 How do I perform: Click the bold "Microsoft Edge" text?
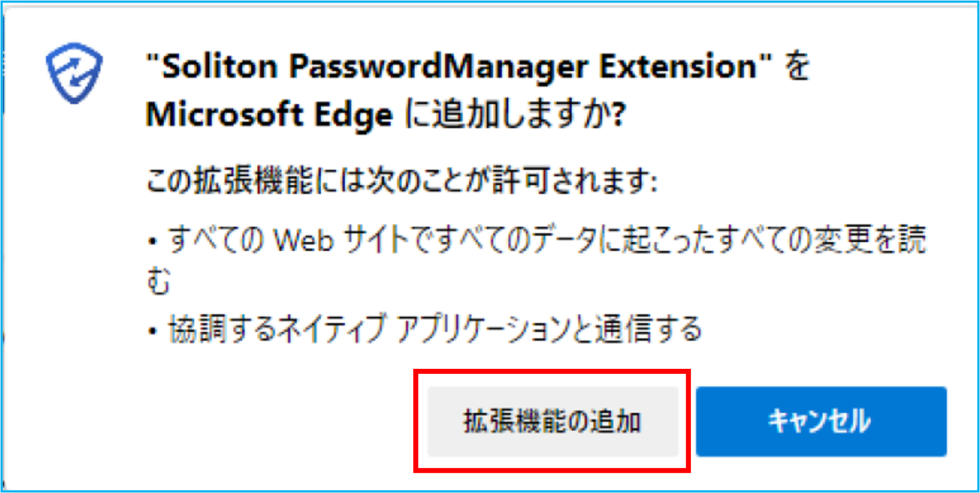click(269, 116)
